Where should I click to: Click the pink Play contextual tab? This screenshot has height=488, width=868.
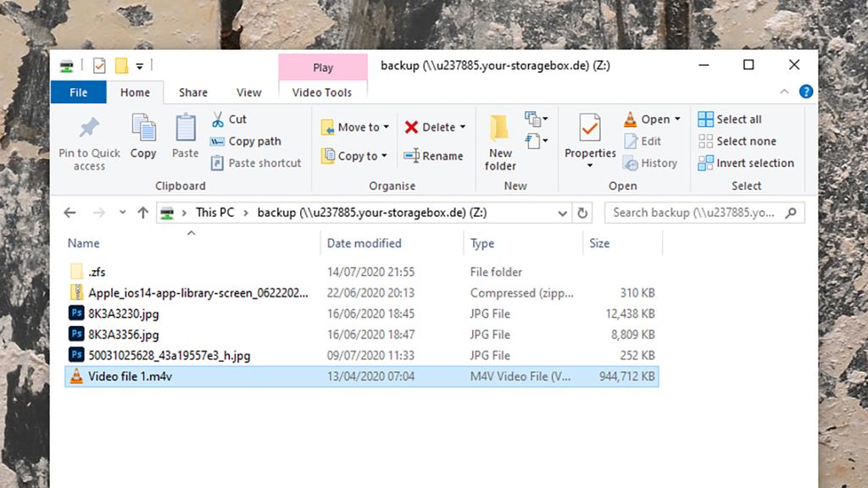(323, 68)
